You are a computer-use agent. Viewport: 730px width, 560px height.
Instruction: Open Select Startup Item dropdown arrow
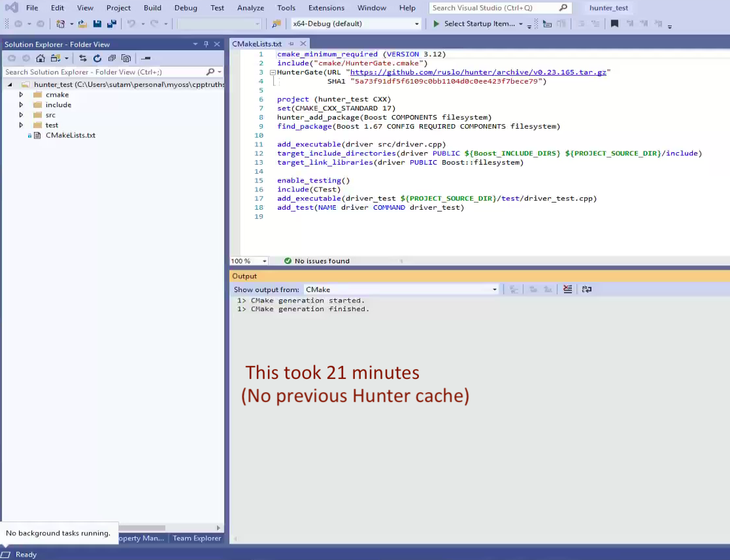(x=520, y=24)
